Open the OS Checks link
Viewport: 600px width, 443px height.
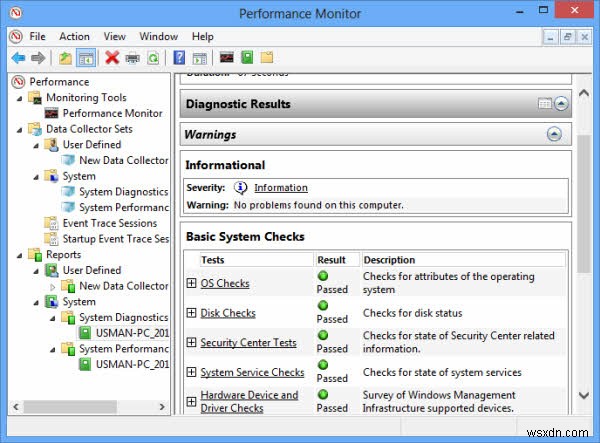point(225,283)
